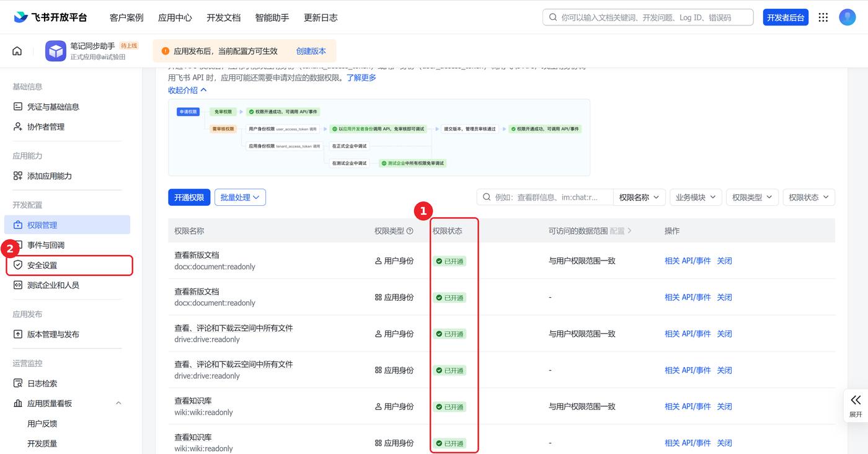Open 配置 for accessible data range
Screen dimensions: 868x454
click(621, 231)
